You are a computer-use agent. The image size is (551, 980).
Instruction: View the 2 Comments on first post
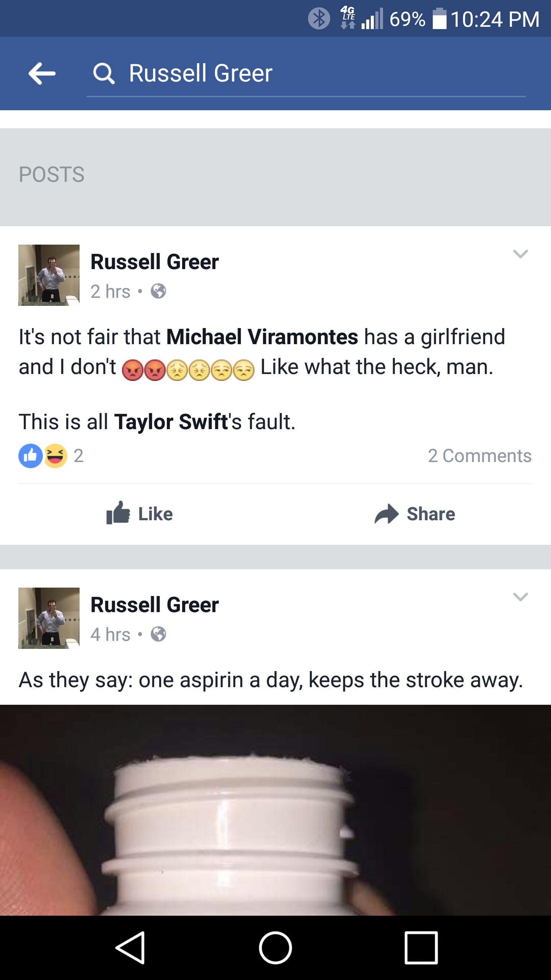(479, 456)
